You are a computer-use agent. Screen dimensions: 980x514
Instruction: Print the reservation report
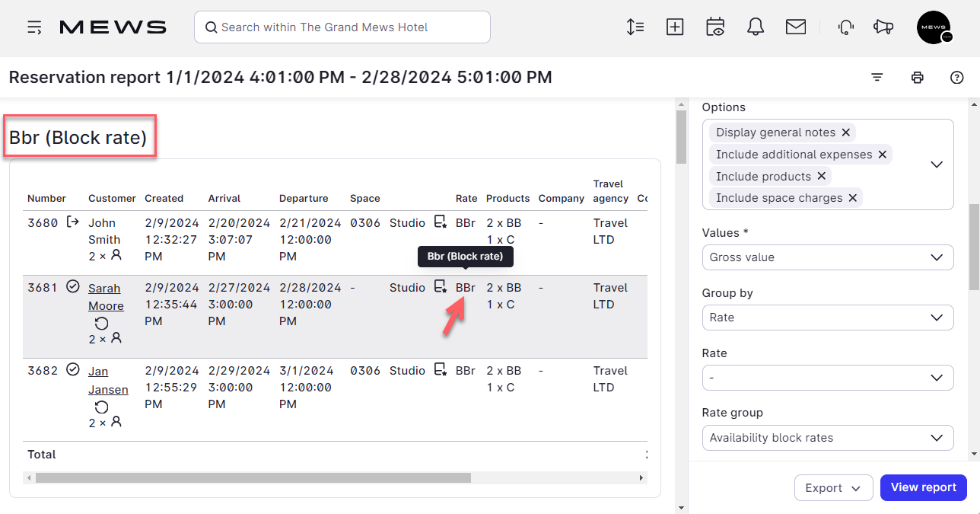[x=918, y=78]
